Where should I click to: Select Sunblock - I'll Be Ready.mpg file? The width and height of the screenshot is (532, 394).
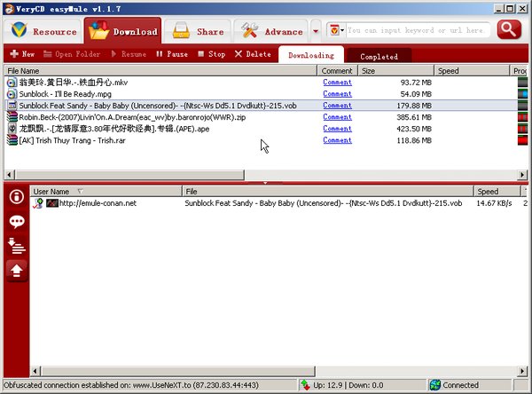[266, 94]
